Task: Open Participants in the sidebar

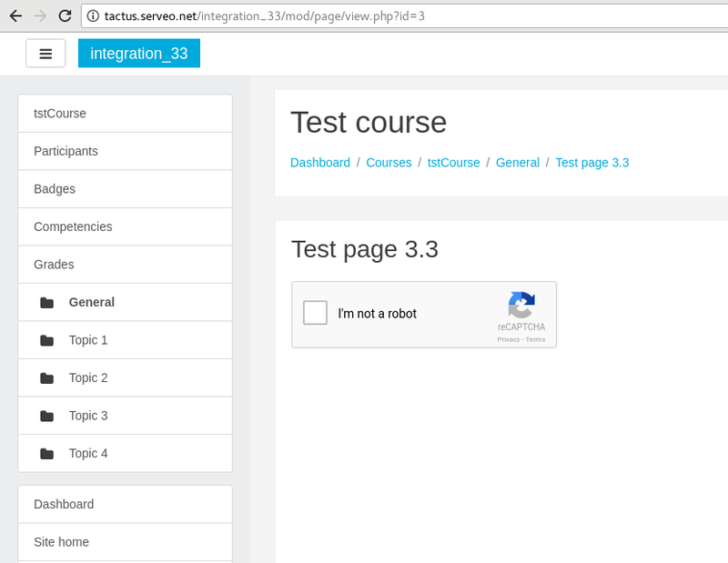Action: tap(125, 151)
